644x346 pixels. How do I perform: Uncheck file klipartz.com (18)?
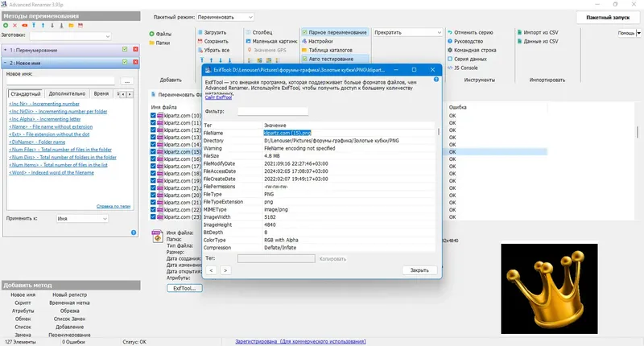153,173
